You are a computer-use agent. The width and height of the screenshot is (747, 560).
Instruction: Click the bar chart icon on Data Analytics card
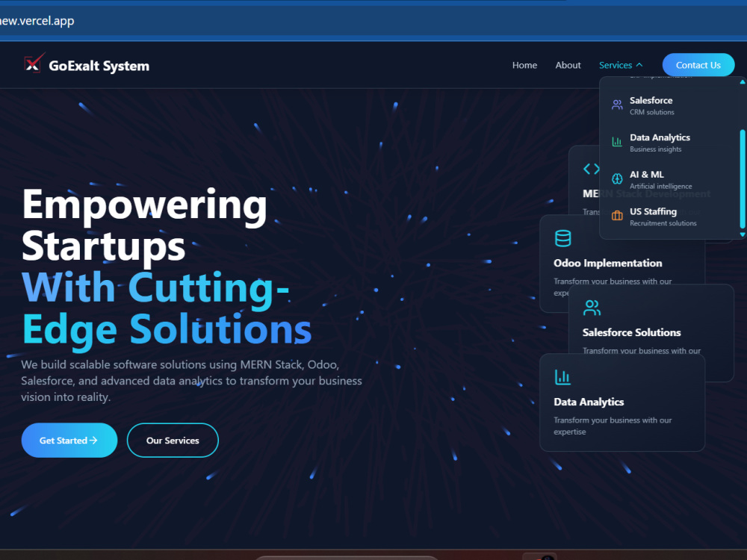tap(562, 377)
